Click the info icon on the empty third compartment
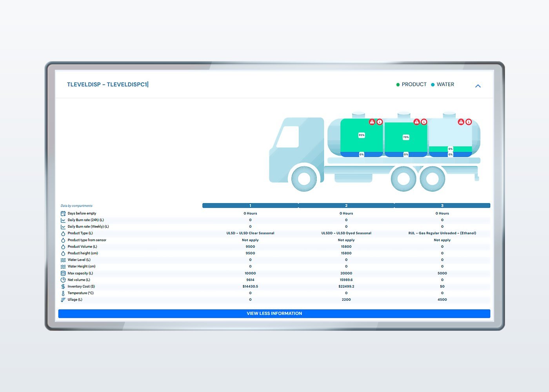This screenshot has height=392, width=549. 469,122
